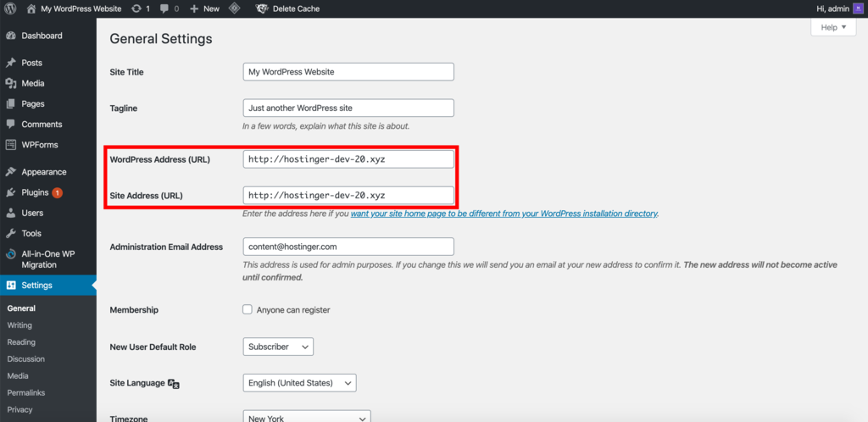Click the General Settings page heading
This screenshot has width=868, height=422.
tap(161, 39)
